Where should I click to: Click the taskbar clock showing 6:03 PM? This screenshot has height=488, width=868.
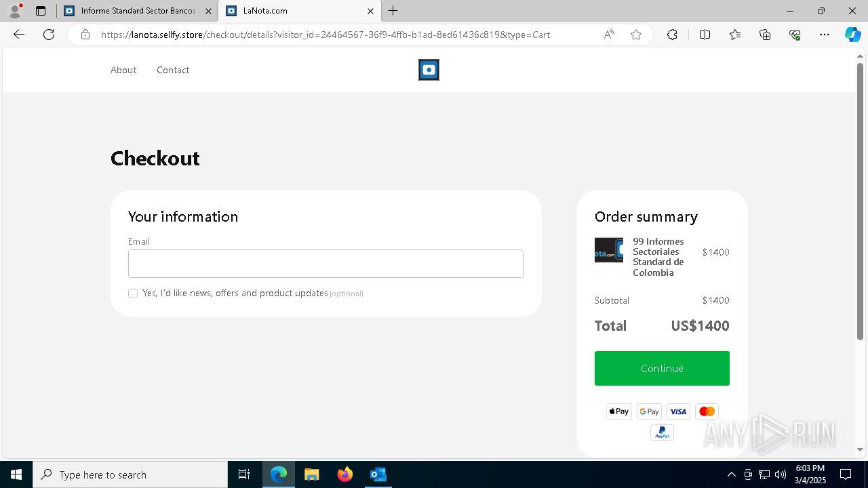click(x=810, y=474)
